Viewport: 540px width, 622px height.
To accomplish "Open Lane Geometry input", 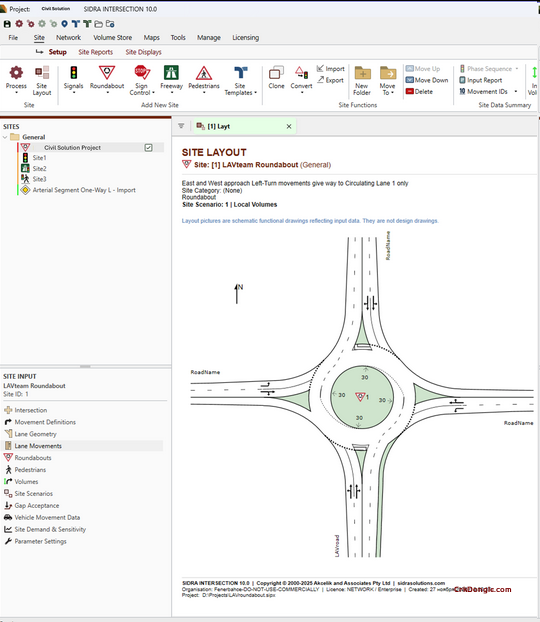I will click(x=35, y=434).
